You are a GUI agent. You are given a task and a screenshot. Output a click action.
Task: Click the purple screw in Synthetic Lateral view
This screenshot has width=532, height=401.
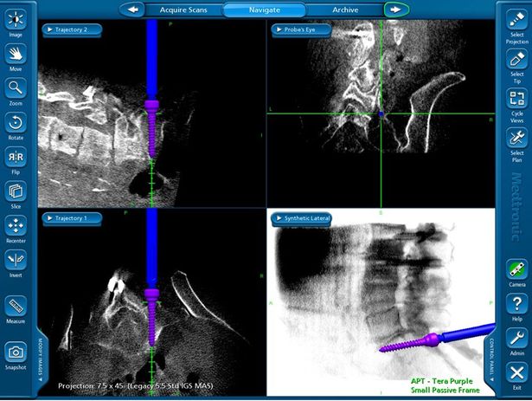pyautogui.click(x=410, y=343)
